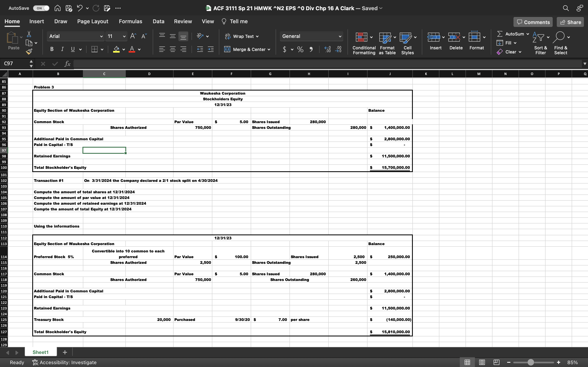This screenshot has width=588, height=367.
Task: Open the Formulas ribbon tab
Action: point(130,21)
